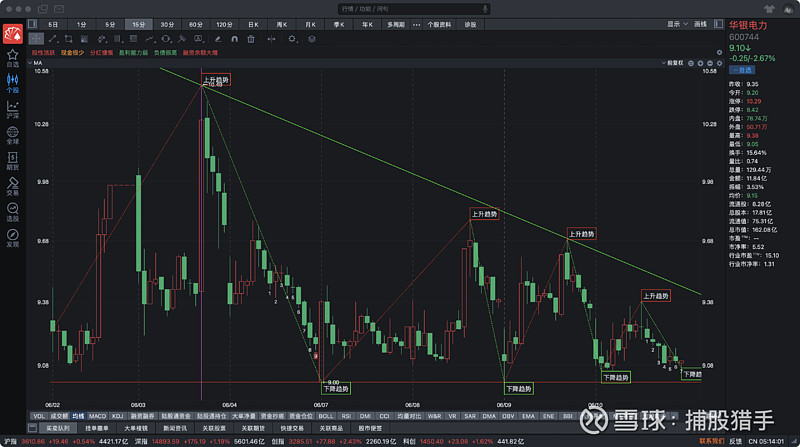800x447 pixels.
Task: Toggle the MACD indicator
Action: tap(97, 416)
